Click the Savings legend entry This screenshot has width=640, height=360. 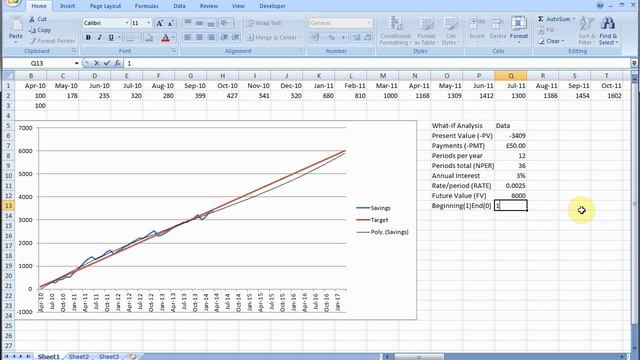coord(373,208)
